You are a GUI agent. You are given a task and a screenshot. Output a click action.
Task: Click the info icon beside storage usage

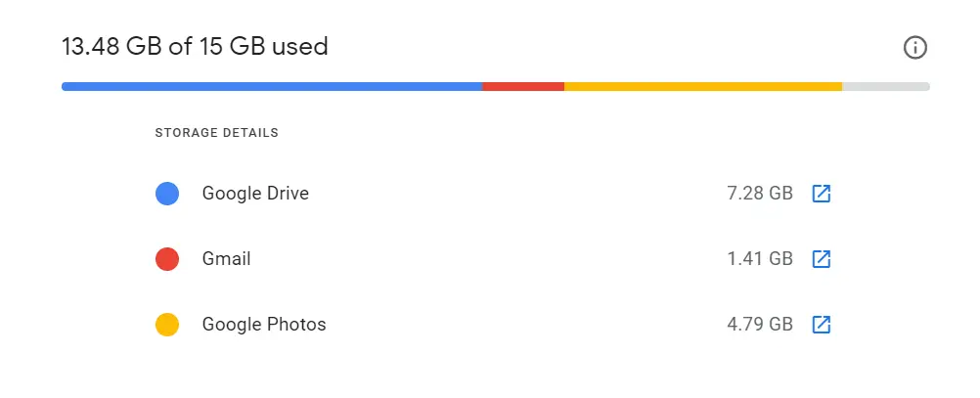point(915,48)
